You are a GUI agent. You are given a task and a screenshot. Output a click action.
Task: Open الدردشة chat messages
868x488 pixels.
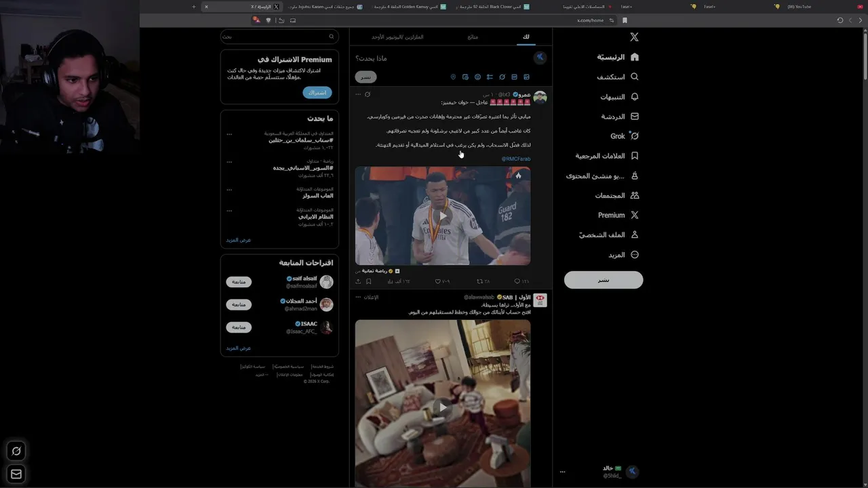tap(620, 117)
